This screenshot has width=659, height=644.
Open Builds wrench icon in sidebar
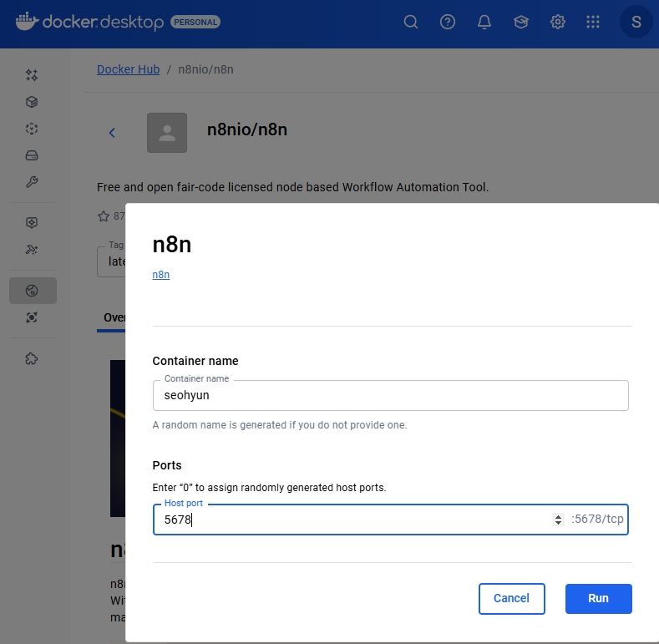click(x=32, y=182)
